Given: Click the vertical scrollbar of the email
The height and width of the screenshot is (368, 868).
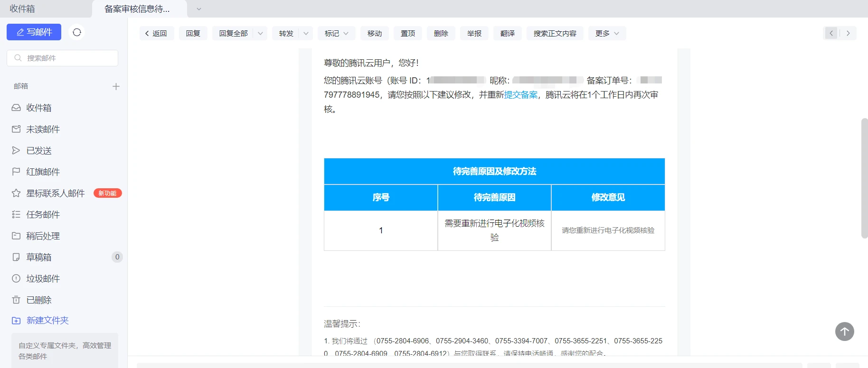Looking at the screenshot, I should [x=864, y=178].
